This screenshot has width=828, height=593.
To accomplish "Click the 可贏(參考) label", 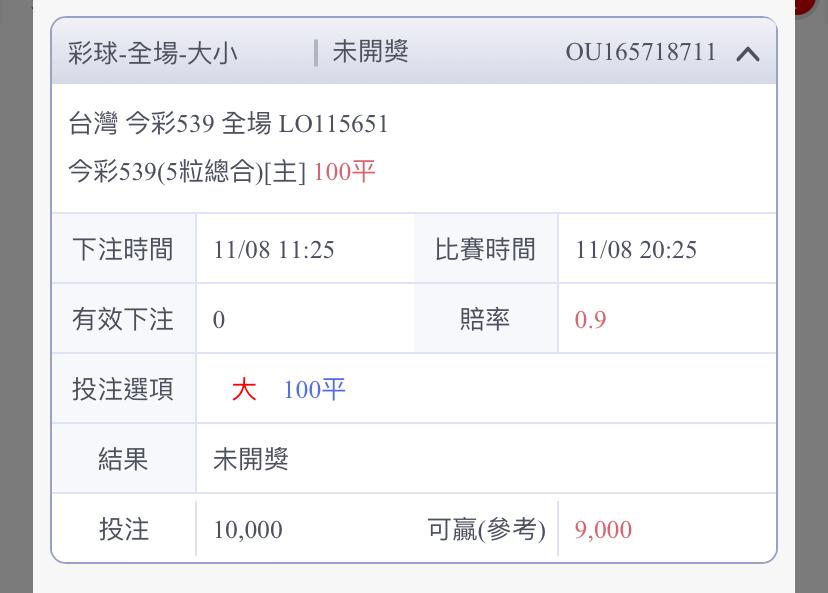I will coord(486,529).
